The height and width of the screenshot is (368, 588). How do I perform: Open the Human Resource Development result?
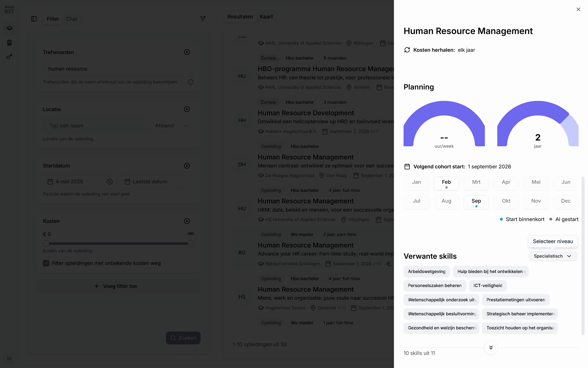(x=306, y=113)
